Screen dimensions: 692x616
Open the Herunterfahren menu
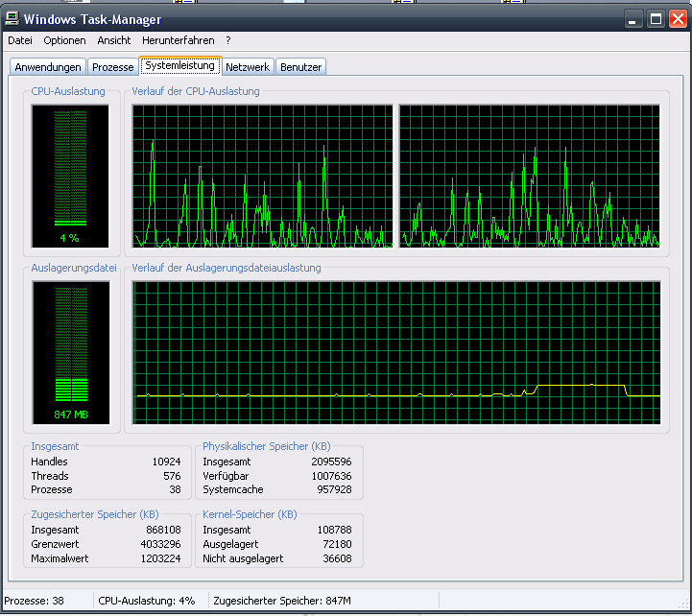pos(178,40)
